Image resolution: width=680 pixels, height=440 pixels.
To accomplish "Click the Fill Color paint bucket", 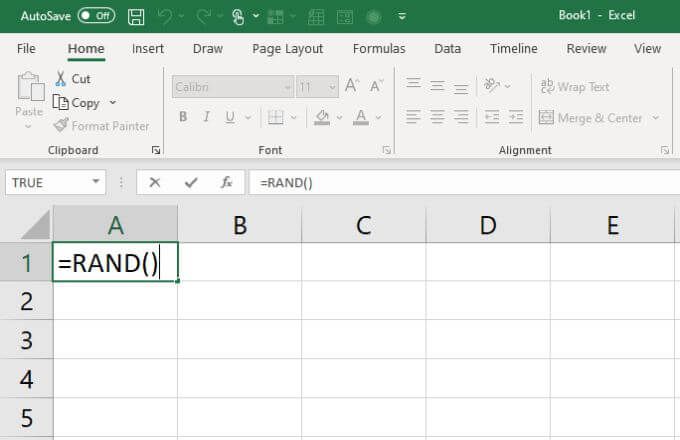I will click(322, 118).
